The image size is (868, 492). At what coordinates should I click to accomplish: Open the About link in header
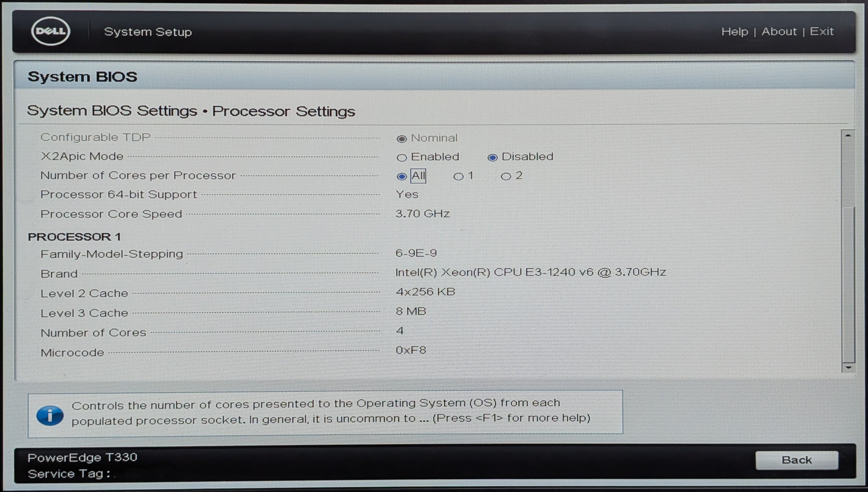click(x=779, y=31)
